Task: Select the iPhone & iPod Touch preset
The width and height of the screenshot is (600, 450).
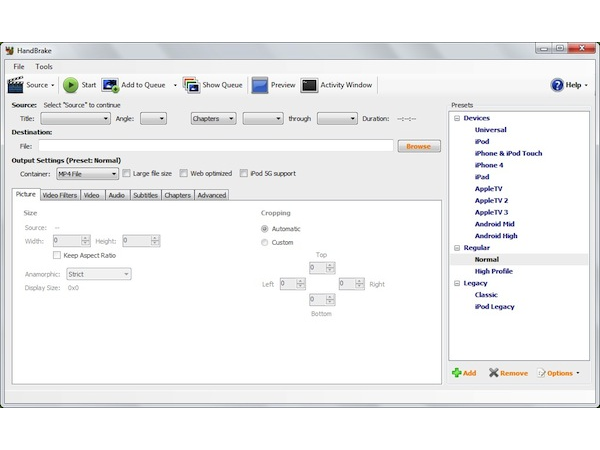Action: click(x=509, y=153)
